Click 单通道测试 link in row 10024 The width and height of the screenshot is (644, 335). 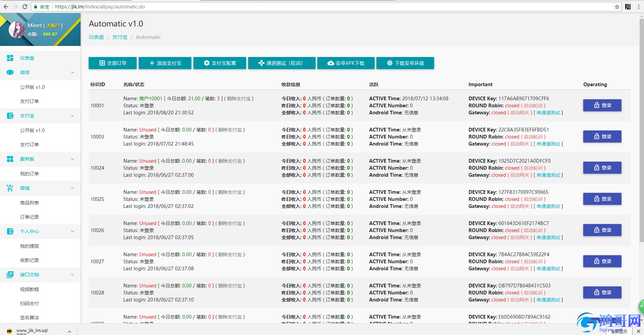click(548, 175)
